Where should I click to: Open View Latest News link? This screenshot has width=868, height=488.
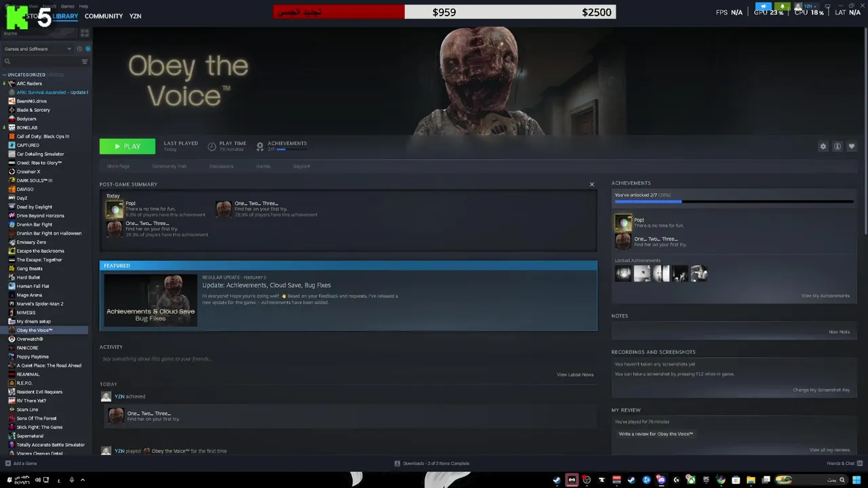575,375
